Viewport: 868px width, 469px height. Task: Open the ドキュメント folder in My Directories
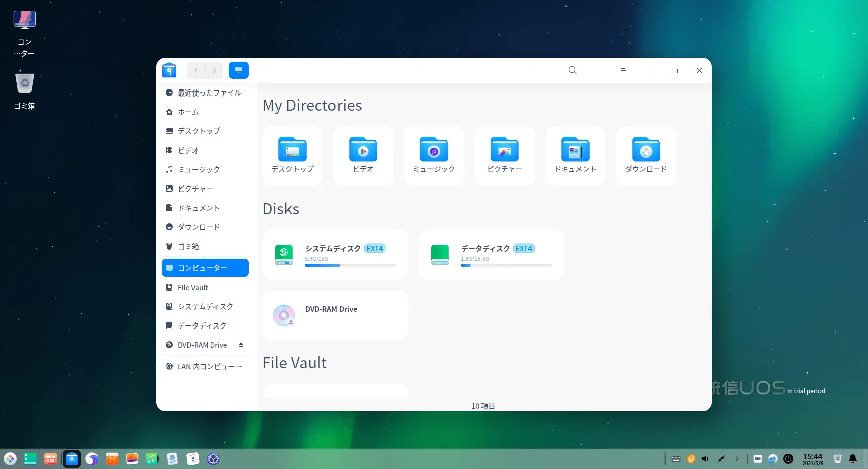tap(575, 151)
